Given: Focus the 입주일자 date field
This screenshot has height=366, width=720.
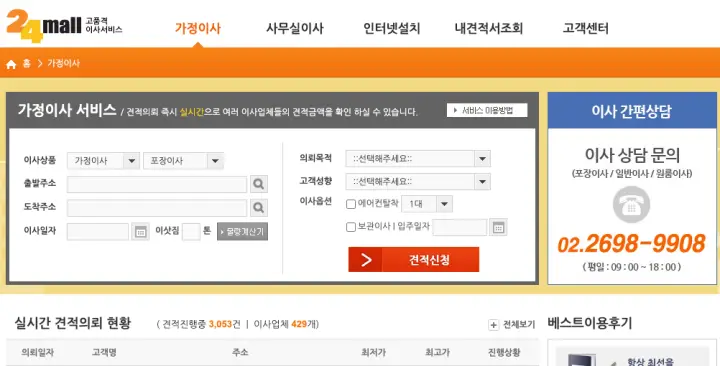Looking at the screenshot, I should pos(460,227).
